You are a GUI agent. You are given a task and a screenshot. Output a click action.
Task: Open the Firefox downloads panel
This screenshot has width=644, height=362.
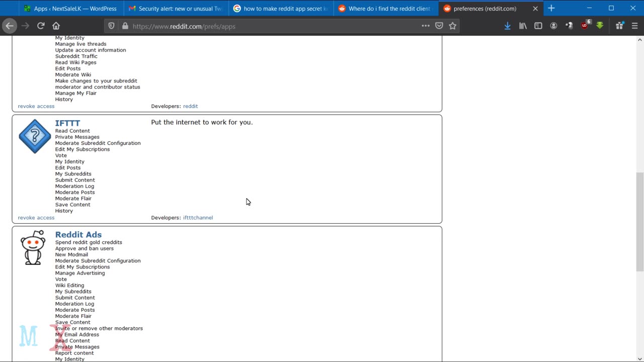click(507, 26)
